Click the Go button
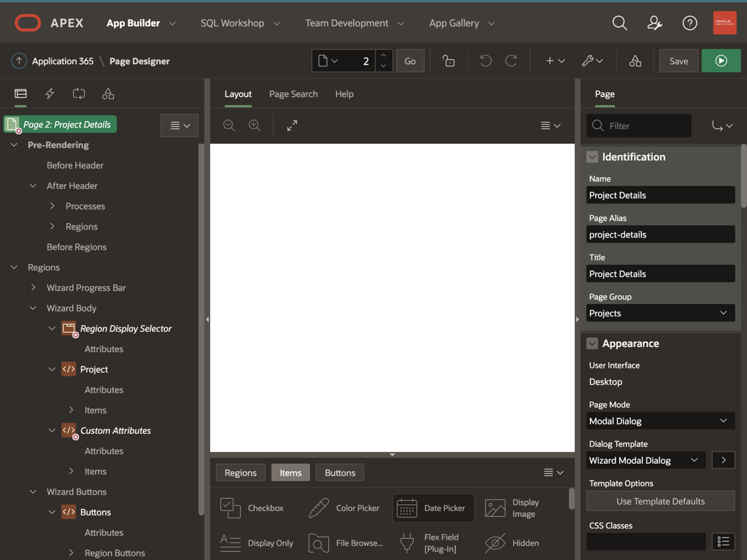Image resolution: width=747 pixels, height=560 pixels. click(x=410, y=61)
